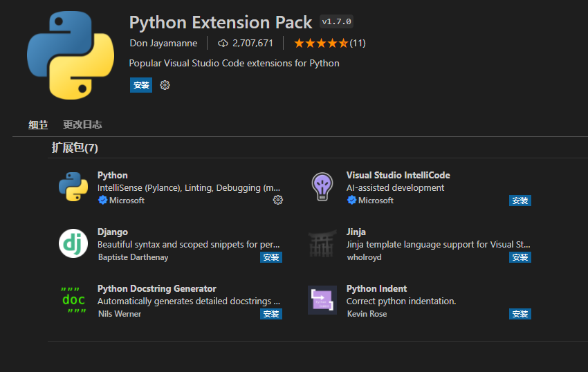Install the Python Indent extension
The height and width of the screenshot is (372, 588).
click(520, 314)
